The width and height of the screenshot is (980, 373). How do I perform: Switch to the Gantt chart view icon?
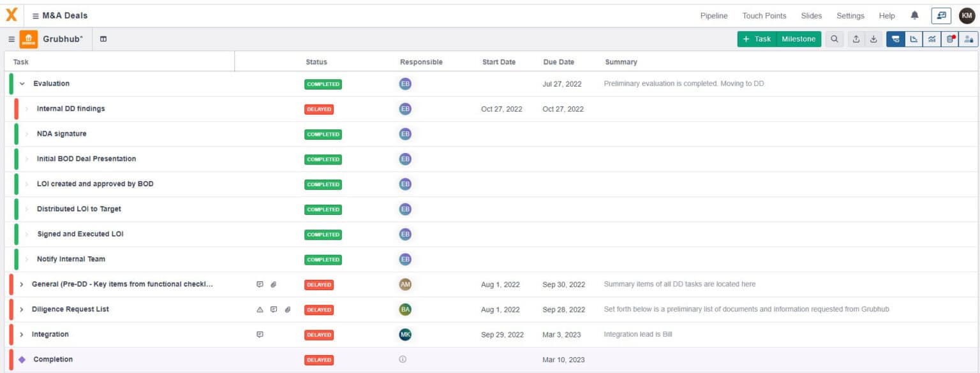pos(914,39)
